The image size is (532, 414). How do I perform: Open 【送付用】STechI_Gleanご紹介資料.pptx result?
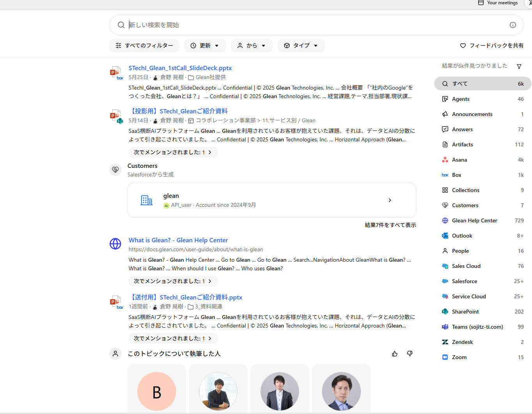click(x=186, y=298)
